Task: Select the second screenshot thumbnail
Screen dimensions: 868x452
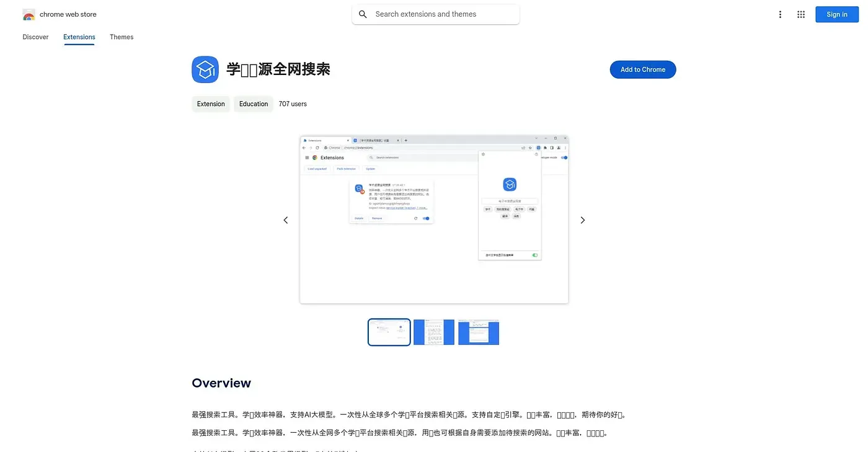Action: pyautogui.click(x=434, y=332)
